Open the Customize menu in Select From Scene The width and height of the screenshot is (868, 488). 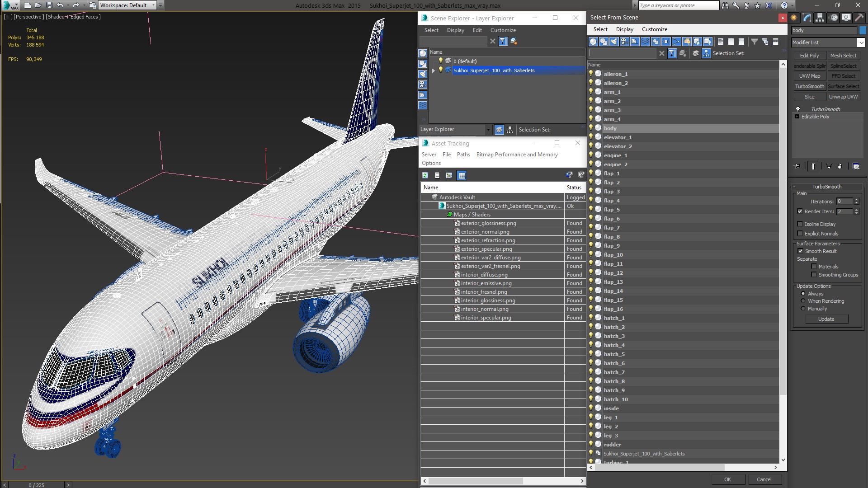[x=654, y=29]
